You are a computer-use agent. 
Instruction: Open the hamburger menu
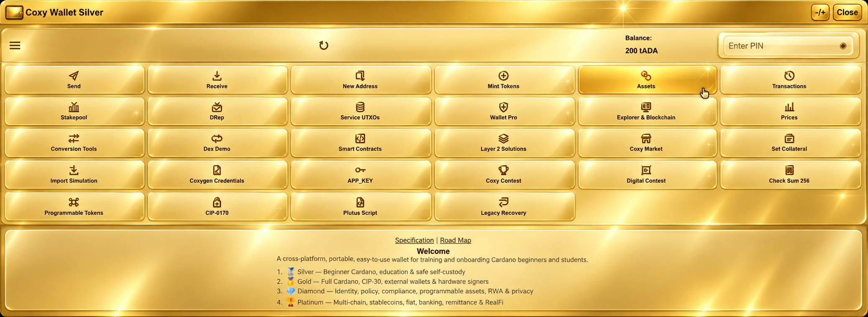15,45
